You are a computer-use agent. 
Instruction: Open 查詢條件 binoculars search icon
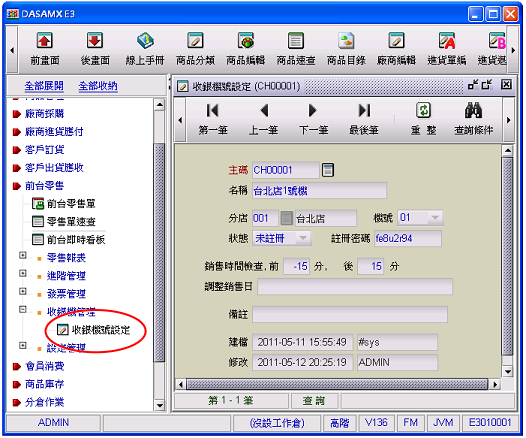pyautogui.click(x=473, y=110)
